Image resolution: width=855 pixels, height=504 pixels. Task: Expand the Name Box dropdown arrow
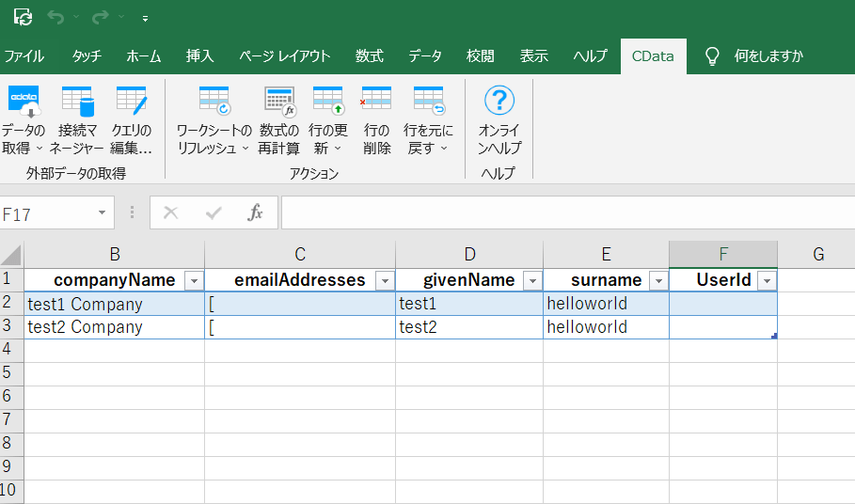102,213
